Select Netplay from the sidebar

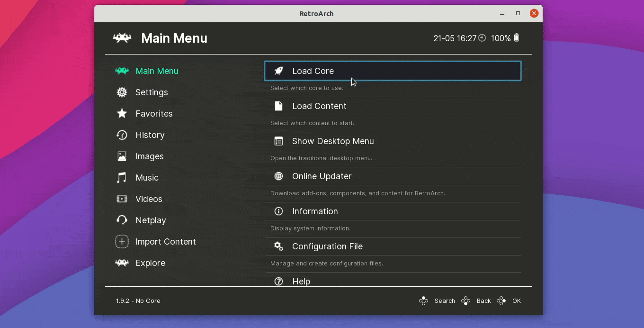click(151, 220)
